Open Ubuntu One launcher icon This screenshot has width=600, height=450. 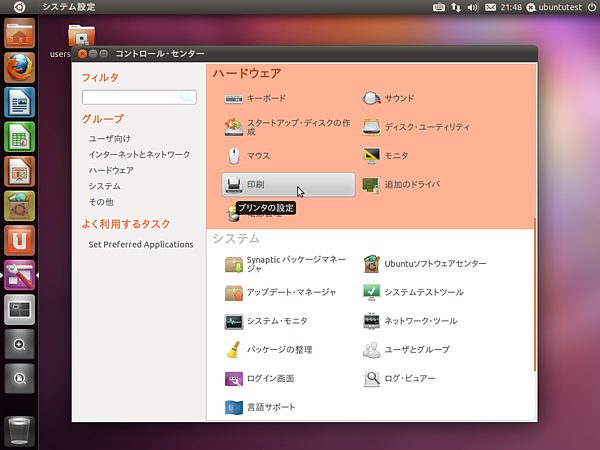click(19, 240)
